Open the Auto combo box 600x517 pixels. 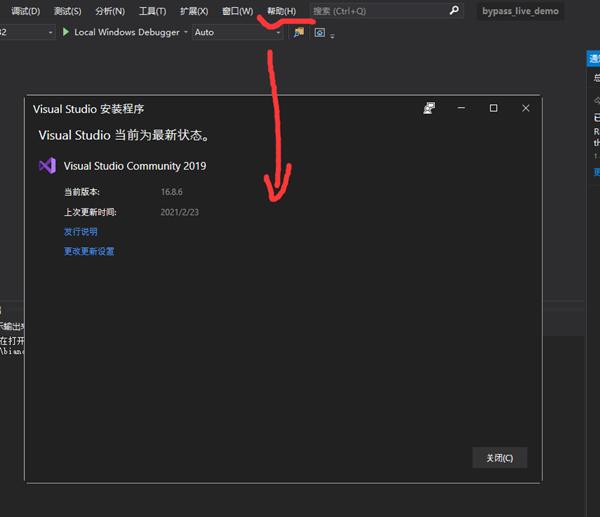[x=237, y=32]
